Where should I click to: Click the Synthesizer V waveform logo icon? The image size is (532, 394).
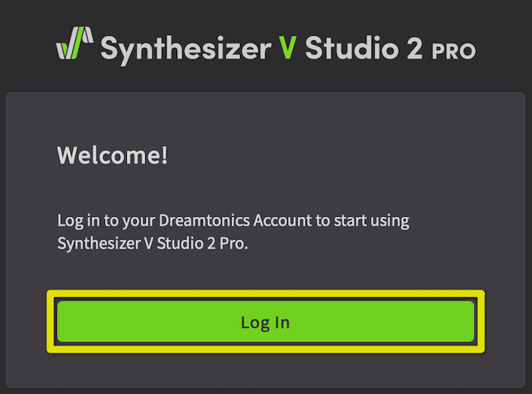click(x=74, y=43)
